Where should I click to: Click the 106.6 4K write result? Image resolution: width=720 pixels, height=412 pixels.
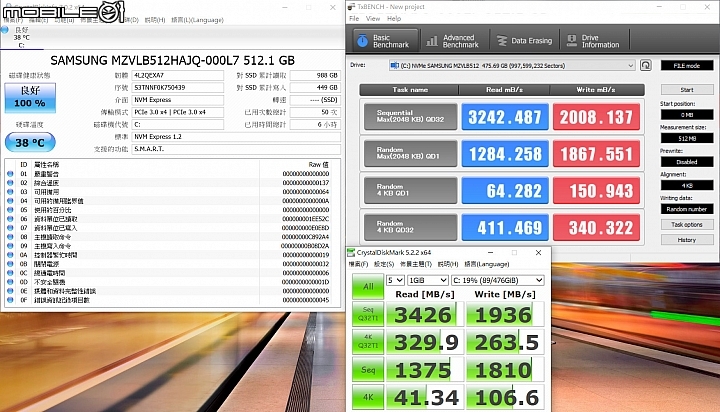tap(506, 397)
